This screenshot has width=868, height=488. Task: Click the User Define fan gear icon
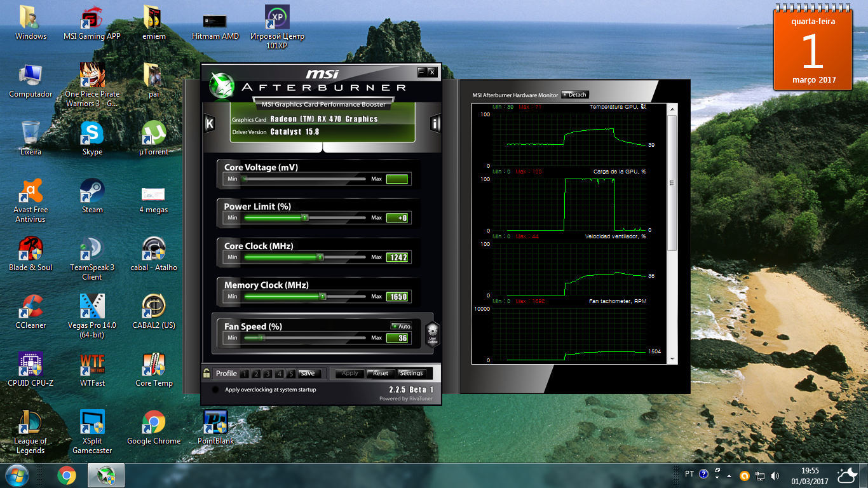tap(432, 333)
